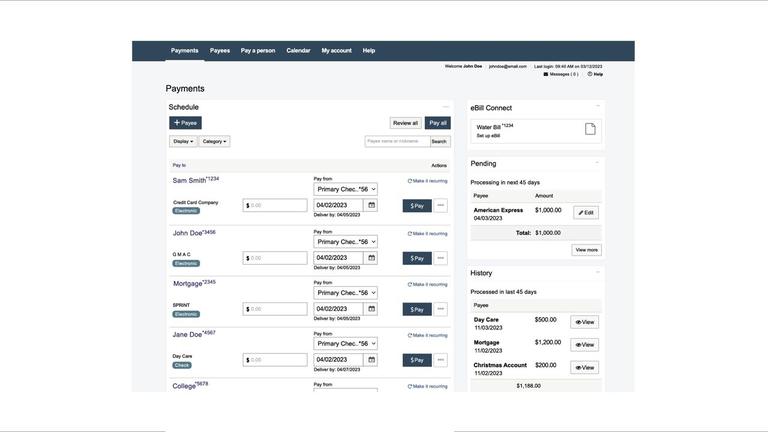Click the payee name search field
768x432 pixels.
point(396,141)
